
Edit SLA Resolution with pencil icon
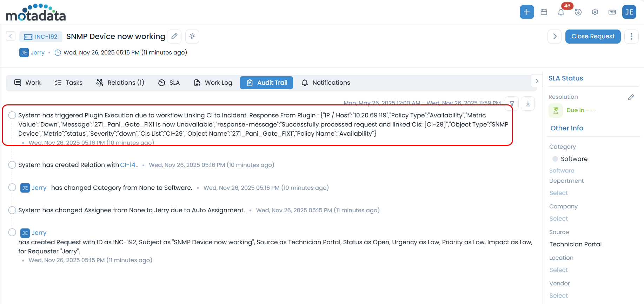click(631, 97)
